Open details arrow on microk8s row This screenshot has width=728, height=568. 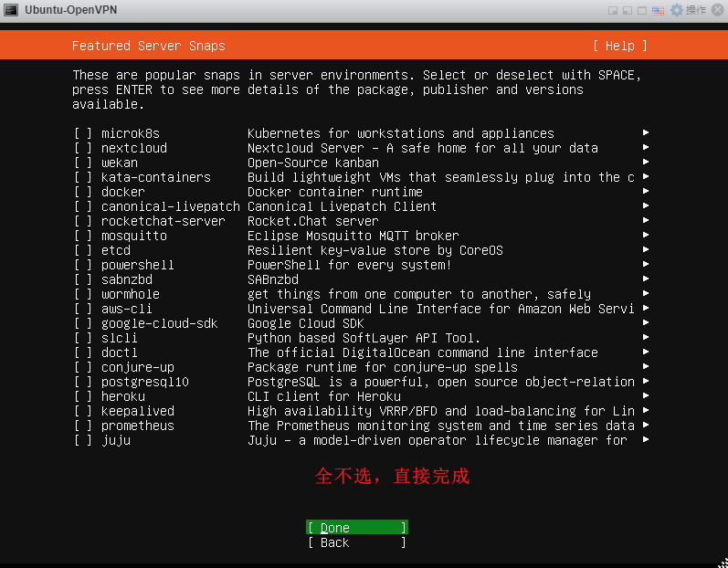(646, 132)
